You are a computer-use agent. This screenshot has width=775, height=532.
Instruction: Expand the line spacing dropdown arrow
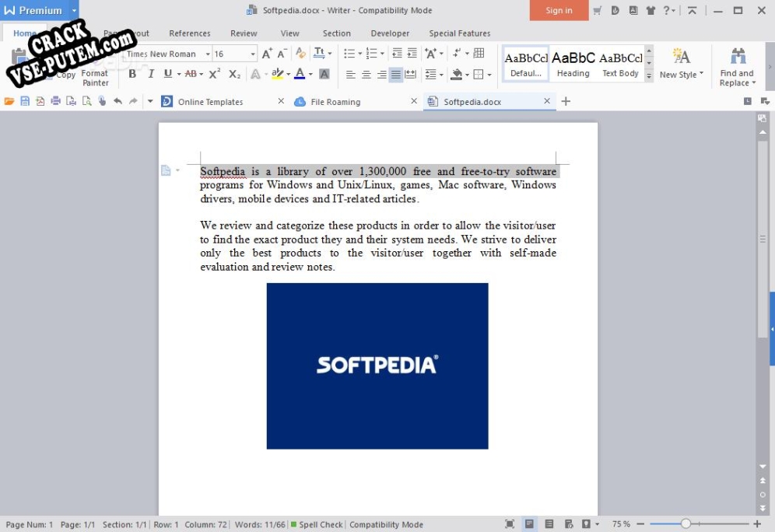click(441, 75)
